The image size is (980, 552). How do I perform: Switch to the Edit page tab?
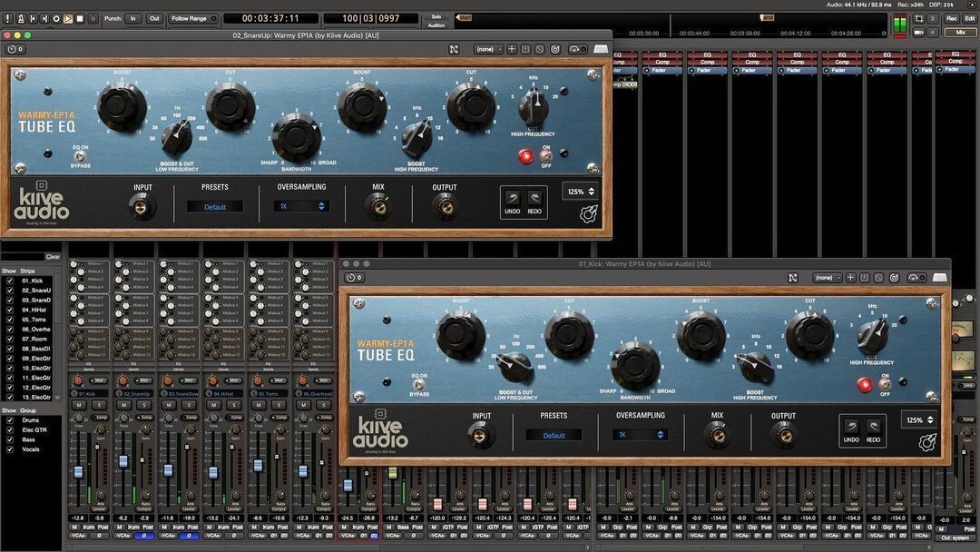point(969,19)
